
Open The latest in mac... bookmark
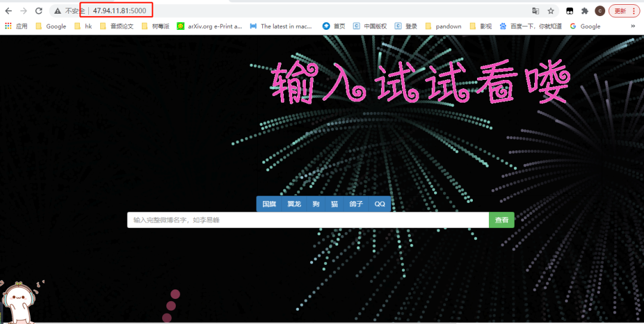pyautogui.click(x=281, y=26)
